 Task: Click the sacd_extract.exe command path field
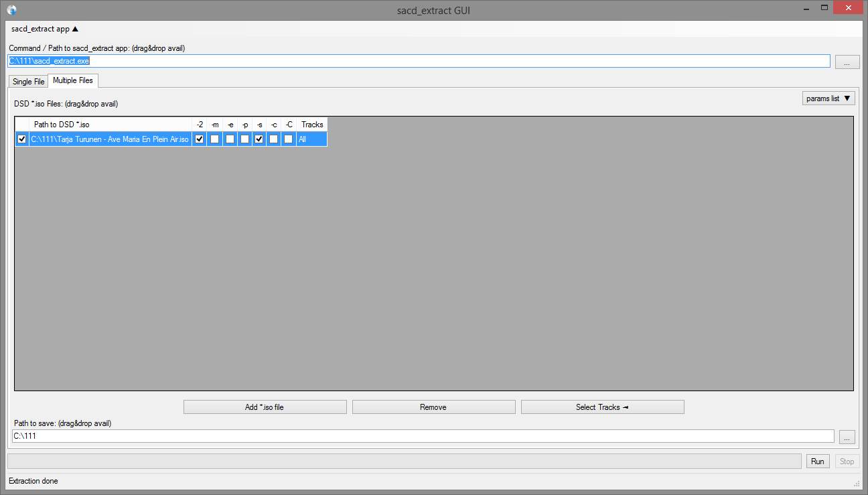[419, 61]
